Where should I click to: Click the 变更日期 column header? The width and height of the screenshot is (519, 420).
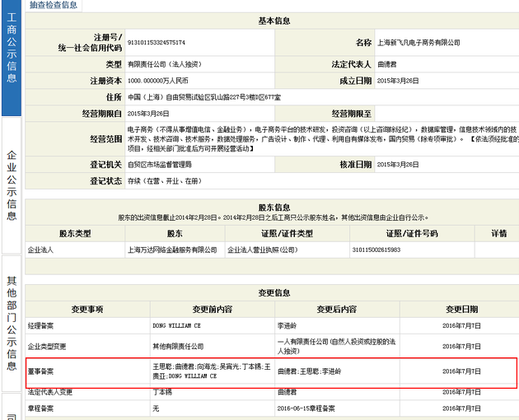pos(461,309)
